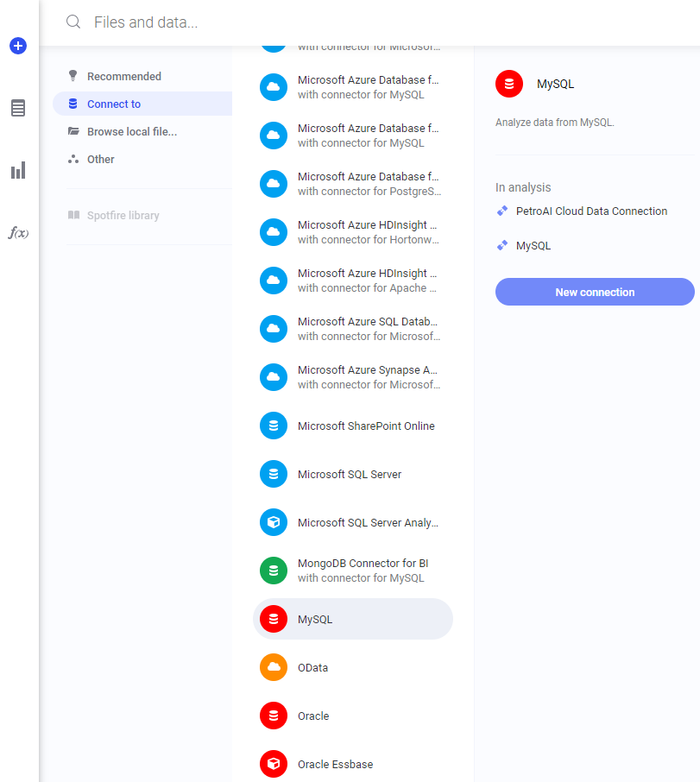Open the bar chart visualizations icon
This screenshot has width=700, height=782.
point(18,170)
